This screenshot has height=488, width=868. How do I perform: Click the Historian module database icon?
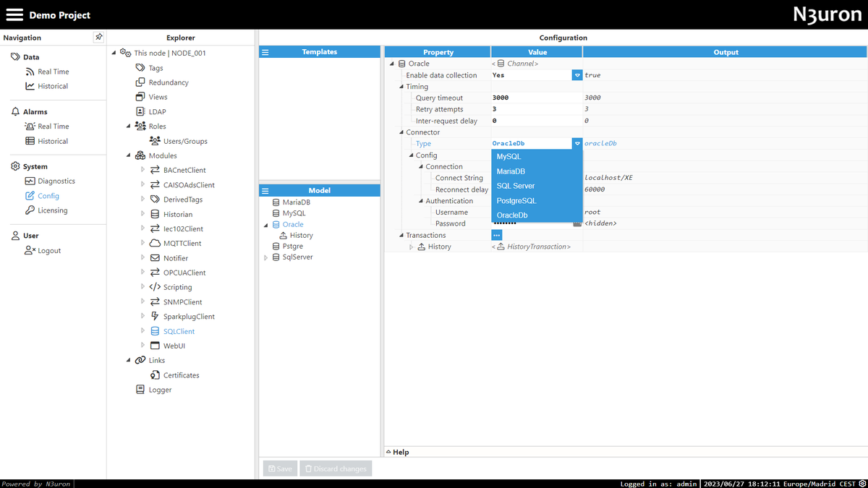point(155,214)
